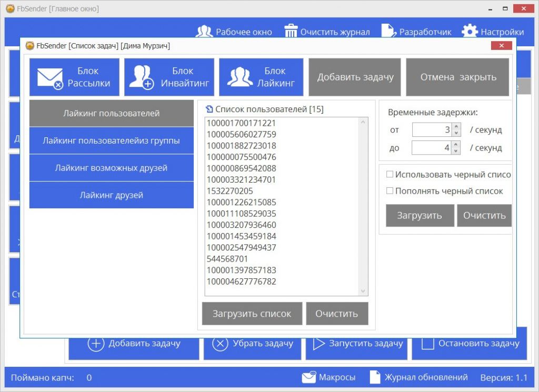Viewport: 539px width, 392px height.
Task: Click FbSender logo in task list dialog title
Action: tap(30, 46)
